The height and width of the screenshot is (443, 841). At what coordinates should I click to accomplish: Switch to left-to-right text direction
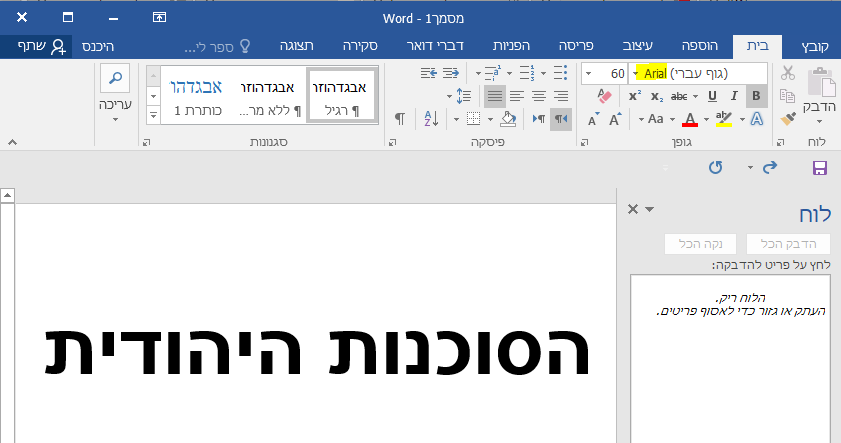coord(539,119)
